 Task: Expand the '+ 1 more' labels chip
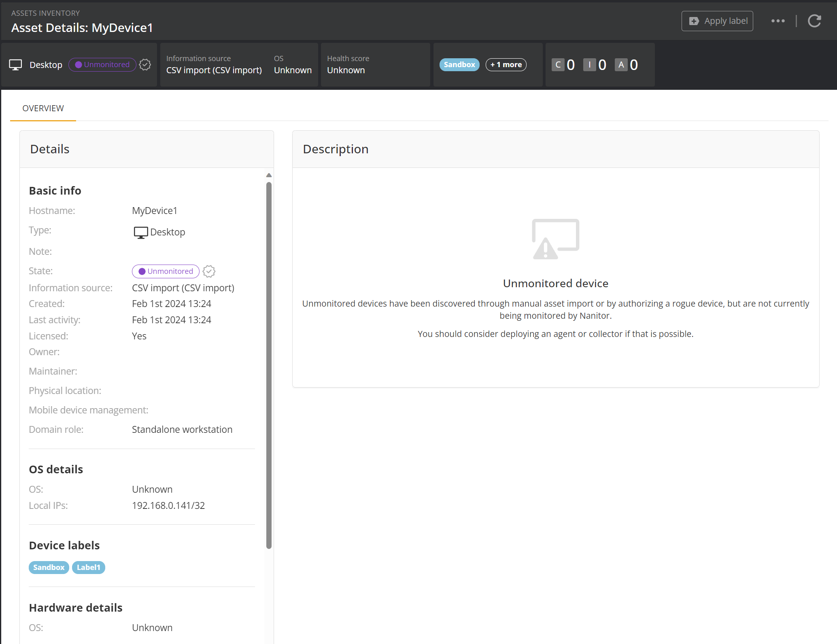(x=506, y=65)
